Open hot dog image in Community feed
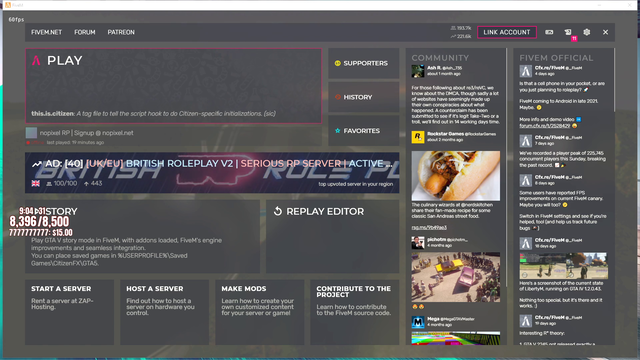Image resolution: width=640 pixels, height=360 pixels. tap(456, 176)
